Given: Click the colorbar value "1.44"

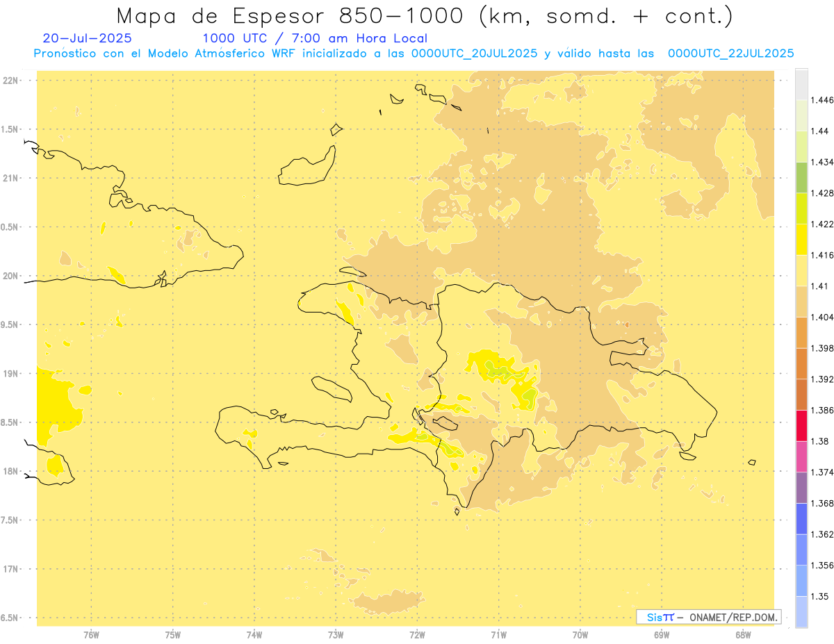Looking at the screenshot, I should (820, 131).
